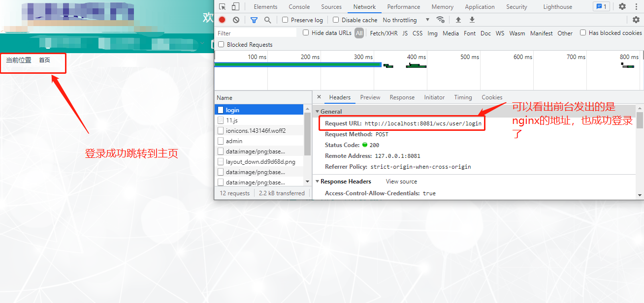Open the issues counter badge
The image size is (644, 303).
point(601,7)
